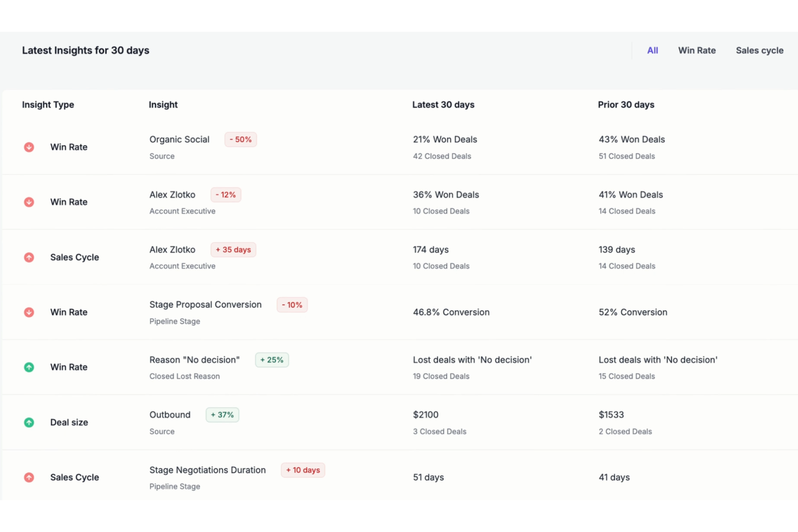Click the green up-arrow icon for Outbound Deal size
The image size is (798, 532).
[29, 423]
